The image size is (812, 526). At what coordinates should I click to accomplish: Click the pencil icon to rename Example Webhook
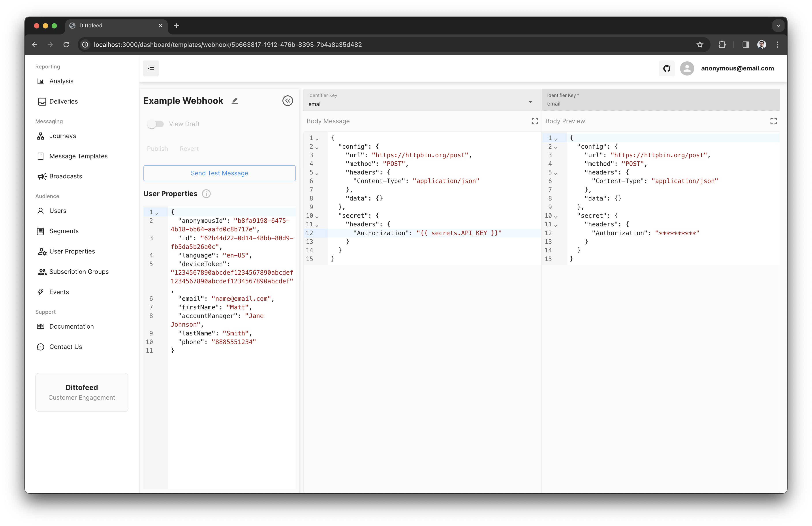[x=235, y=101]
